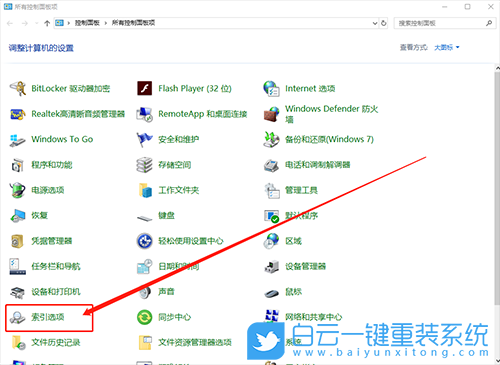Open the 设备和打印机 icon

18,292
